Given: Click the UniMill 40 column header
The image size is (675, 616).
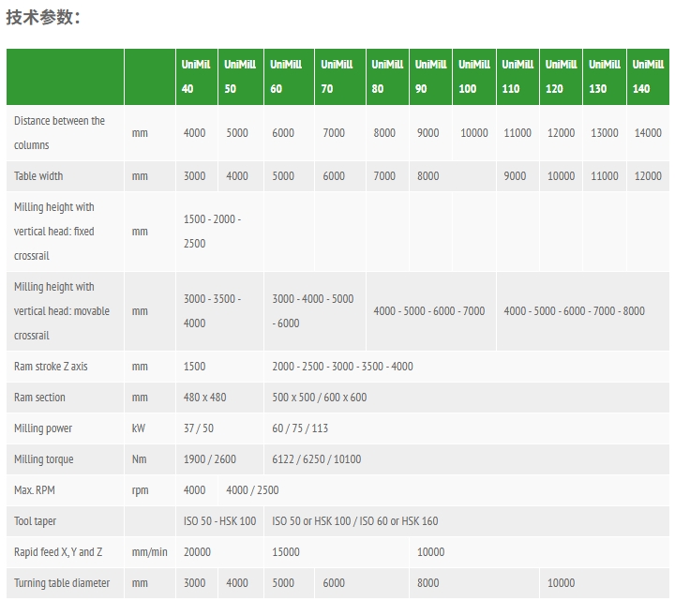Looking at the screenshot, I should click(x=197, y=77).
